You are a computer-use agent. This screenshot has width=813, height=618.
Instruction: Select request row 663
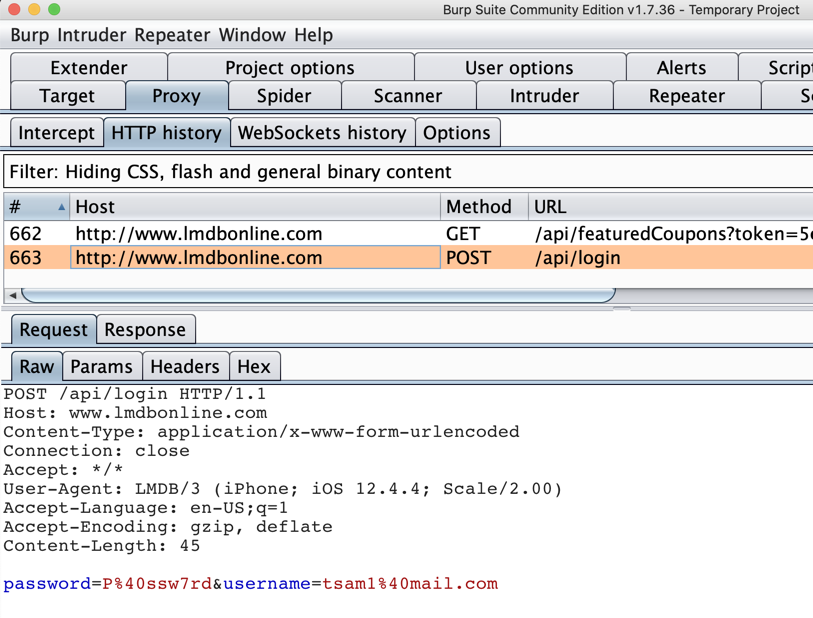pyautogui.click(x=408, y=258)
